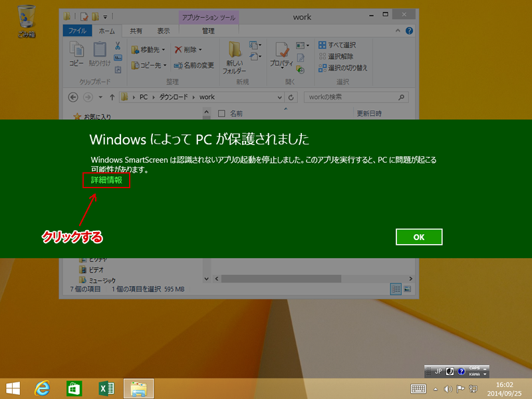Image resolution: width=532 pixels, height=399 pixels.
Task: Open the 削除 dropdown
Action: [188, 49]
